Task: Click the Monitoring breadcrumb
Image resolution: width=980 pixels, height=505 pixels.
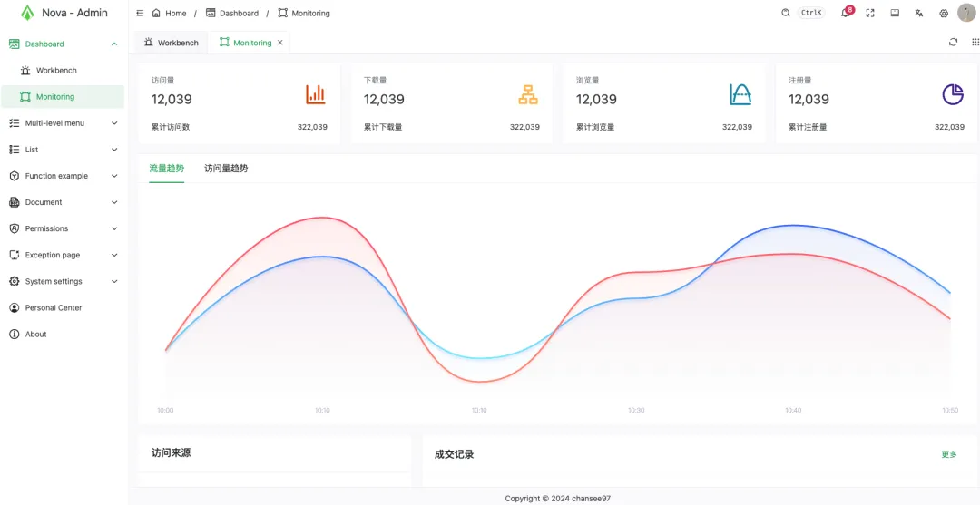Action: click(304, 13)
